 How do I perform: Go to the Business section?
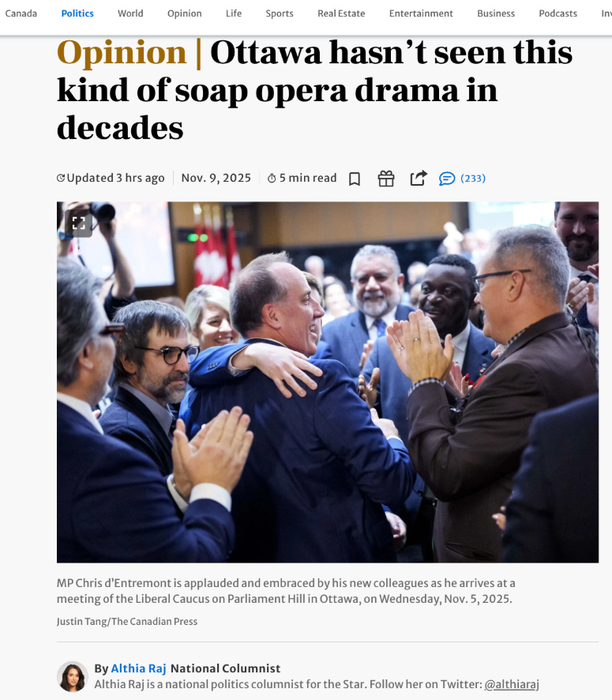tap(496, 13)
